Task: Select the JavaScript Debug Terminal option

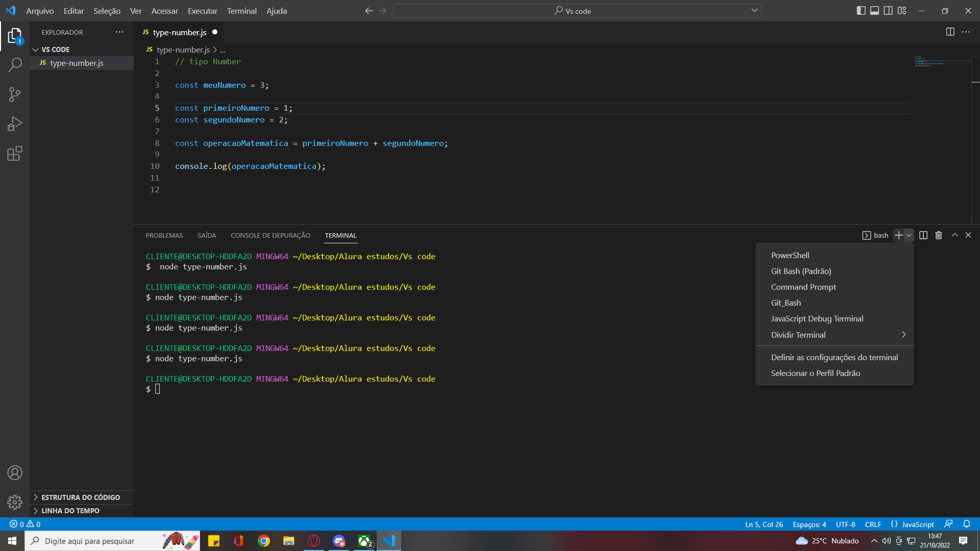Action: (817, 318)
